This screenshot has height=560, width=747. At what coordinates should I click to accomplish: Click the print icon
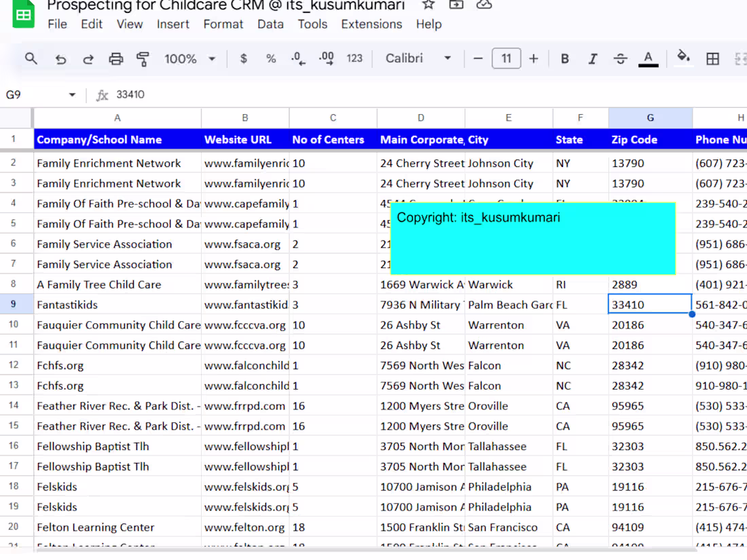coord(115,58)
